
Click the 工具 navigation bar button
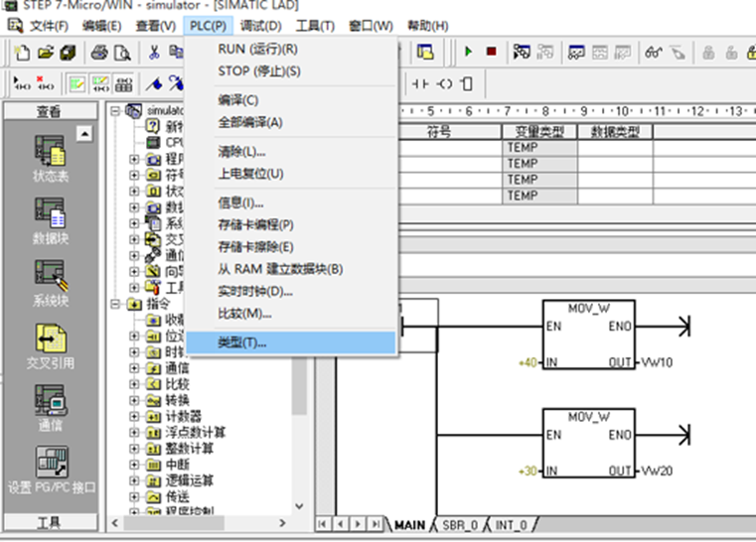tap(50, 523)
